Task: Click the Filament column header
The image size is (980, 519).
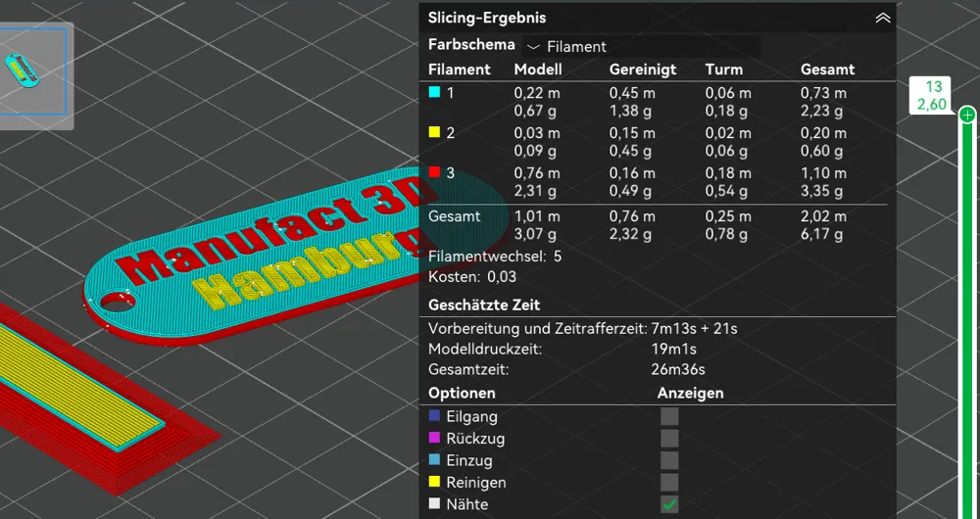Action: 460,70
